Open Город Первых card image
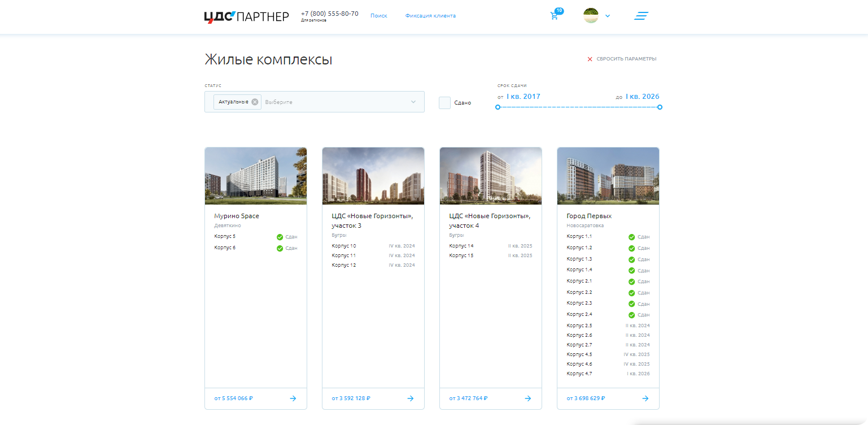868x425 pixels. pos(608,176)
